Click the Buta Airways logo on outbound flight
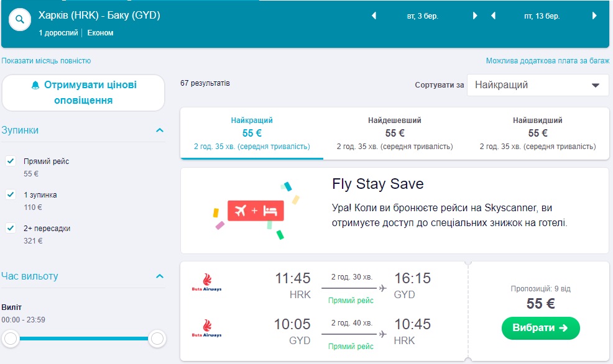Screen dimensions: 613x364 tap(206, 283)
